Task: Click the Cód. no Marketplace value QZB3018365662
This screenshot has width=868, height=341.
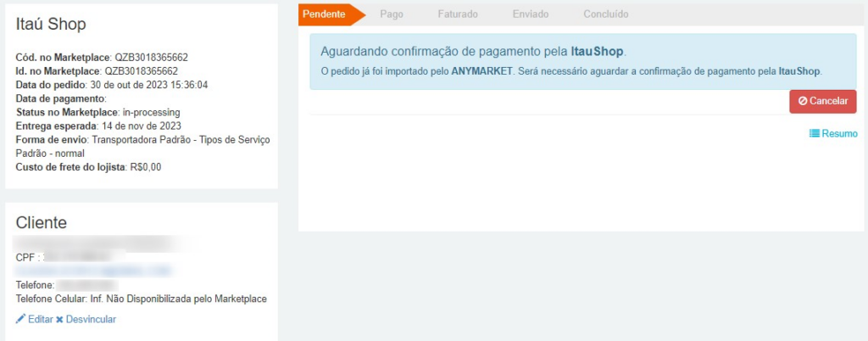Action: (x=151, y=57)
